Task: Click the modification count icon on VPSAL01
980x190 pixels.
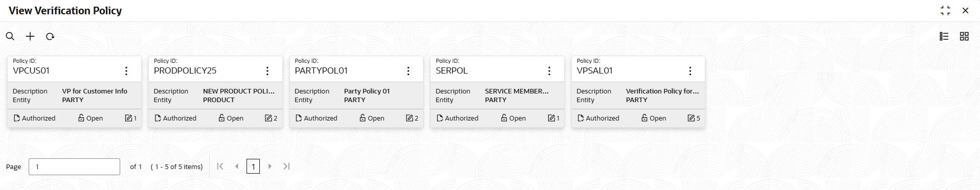Action: coord(691,118)
